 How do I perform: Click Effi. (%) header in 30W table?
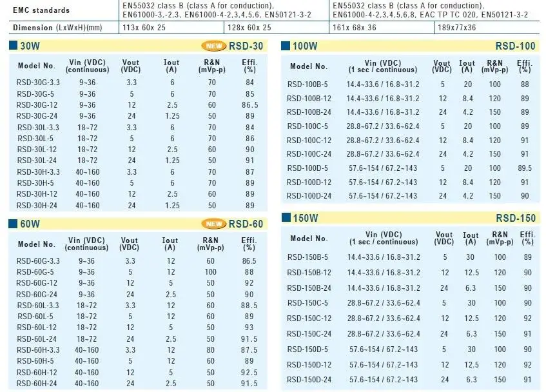249,66
